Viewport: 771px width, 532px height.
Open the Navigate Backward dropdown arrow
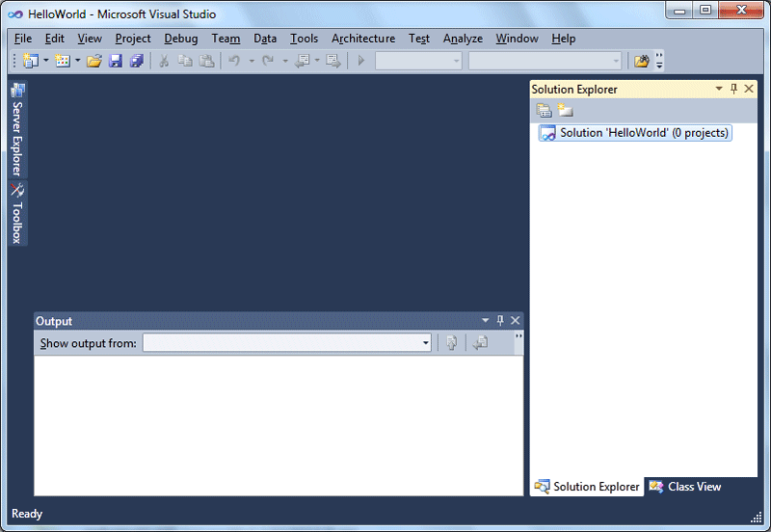tap(317, 61)
